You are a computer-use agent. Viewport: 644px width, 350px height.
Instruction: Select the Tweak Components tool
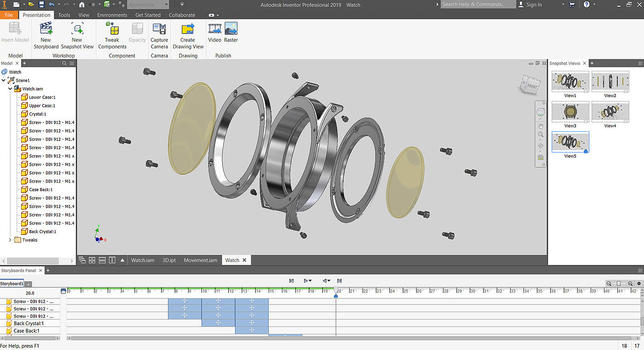click(x=112, y=29)
